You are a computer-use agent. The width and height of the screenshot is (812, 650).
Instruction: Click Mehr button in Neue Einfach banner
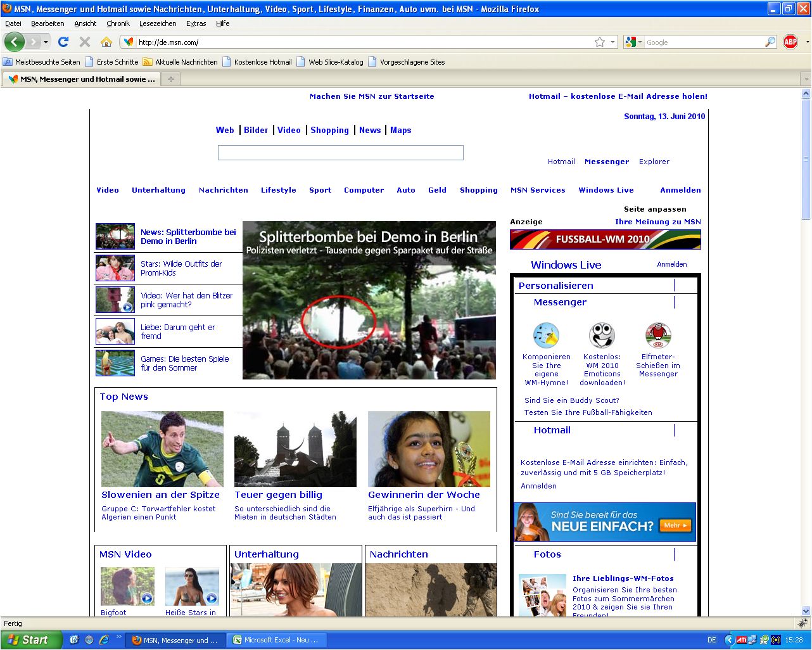click(x=675, y=525)
